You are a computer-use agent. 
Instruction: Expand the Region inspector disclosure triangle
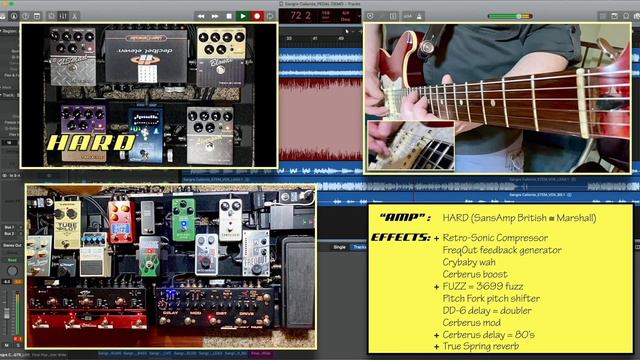[1, 31]
